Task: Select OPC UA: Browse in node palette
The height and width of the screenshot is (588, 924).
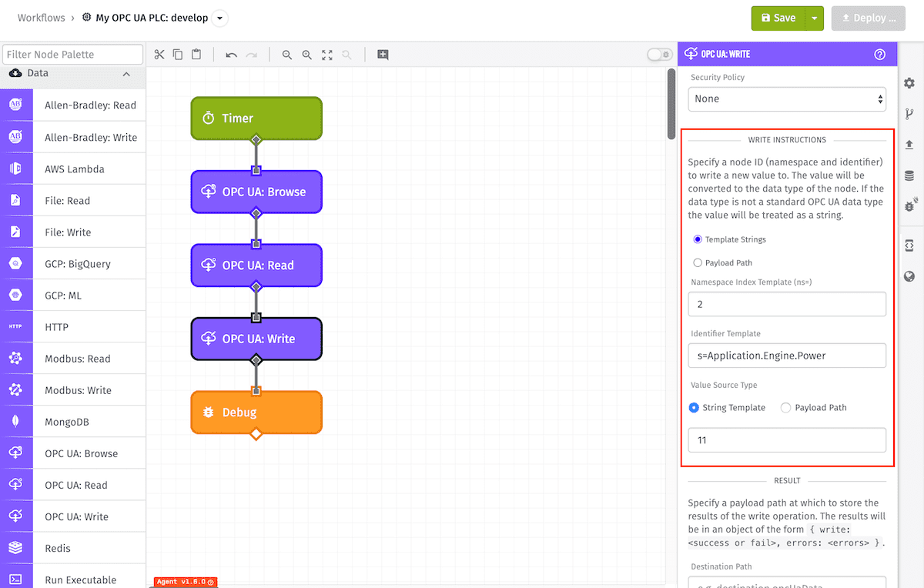Action: click(x=73, y=454)
